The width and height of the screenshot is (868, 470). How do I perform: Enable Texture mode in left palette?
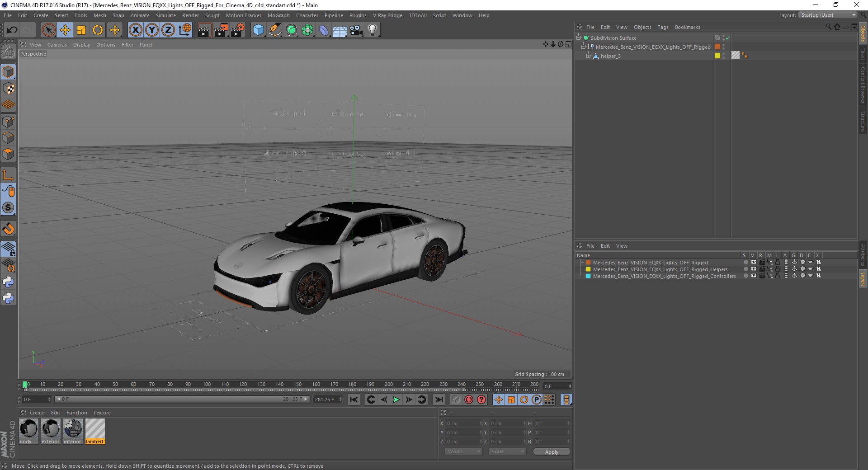8,89
